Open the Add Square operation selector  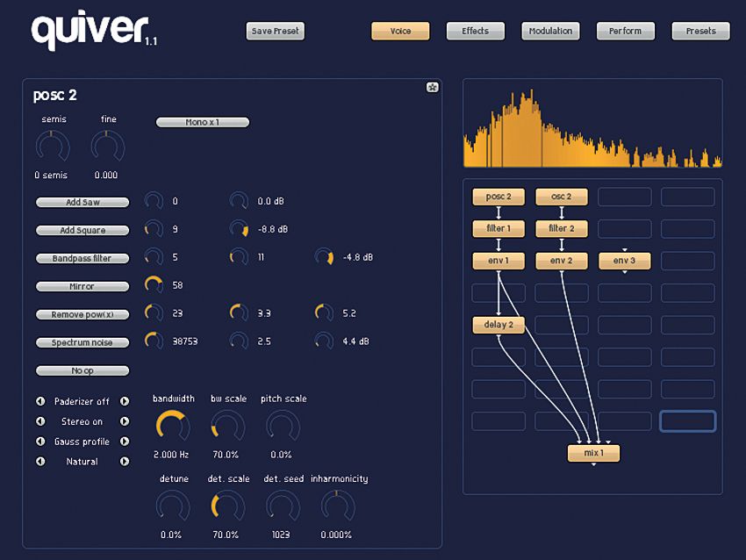click(x=82, y=230)
